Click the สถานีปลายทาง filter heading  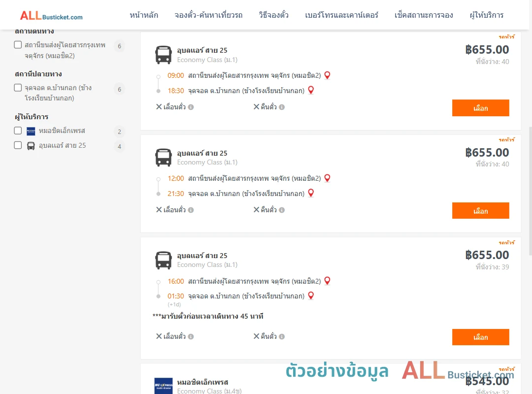(x=38, y=74)
